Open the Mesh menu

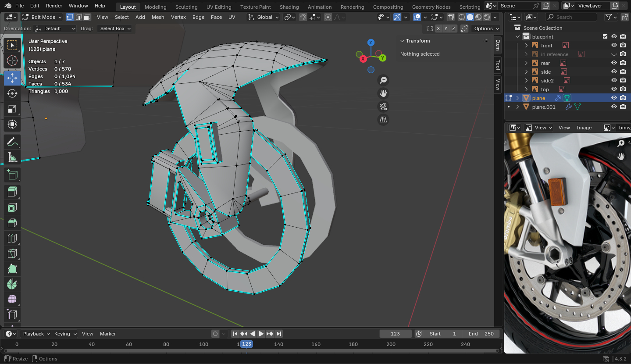pos(158,17)
